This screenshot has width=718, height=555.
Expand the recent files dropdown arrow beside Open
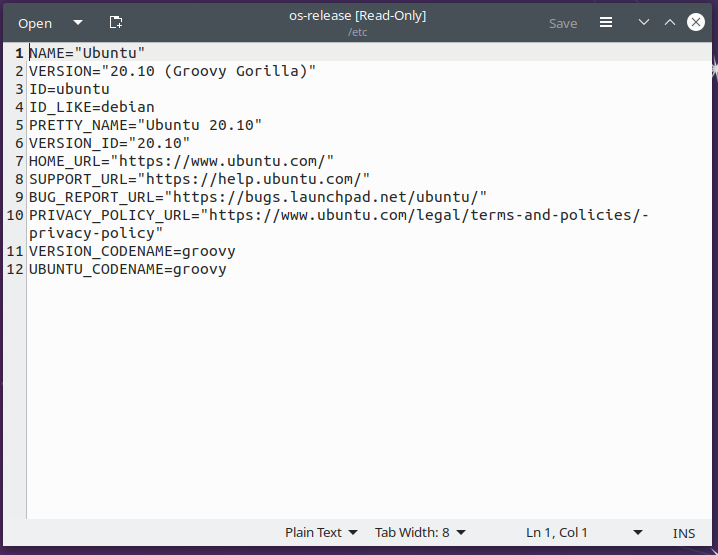tap(78, 22)
